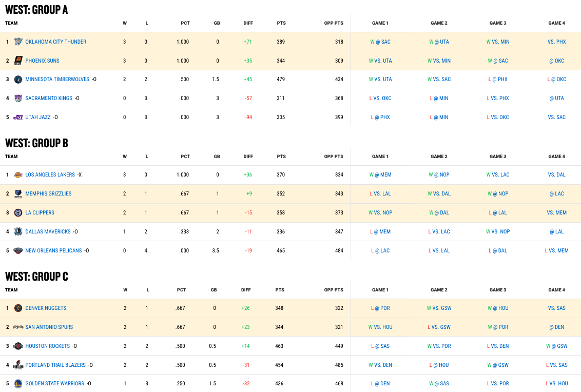Click the Los Angeles Lakers logo
The image size is (581, 392).
click(18, 174)
